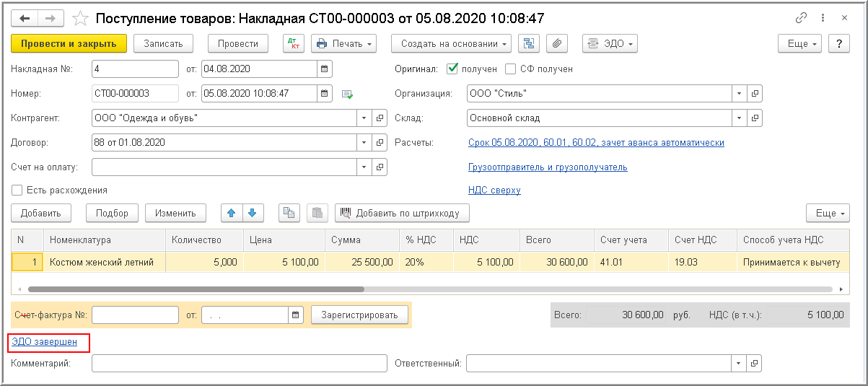Click the Дт/Кт postings icon

click(294, 43)
